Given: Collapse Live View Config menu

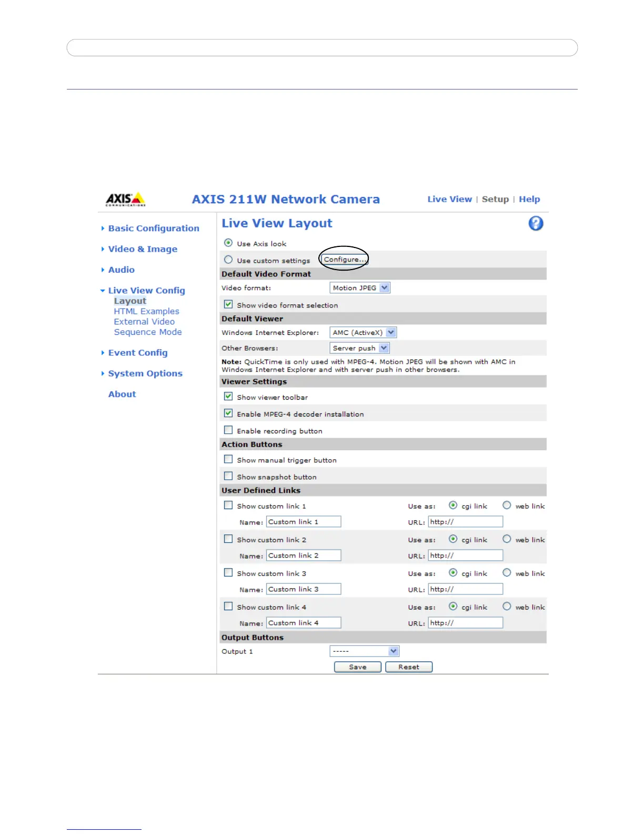Looking at the screenshot, I should pos(146,291).
